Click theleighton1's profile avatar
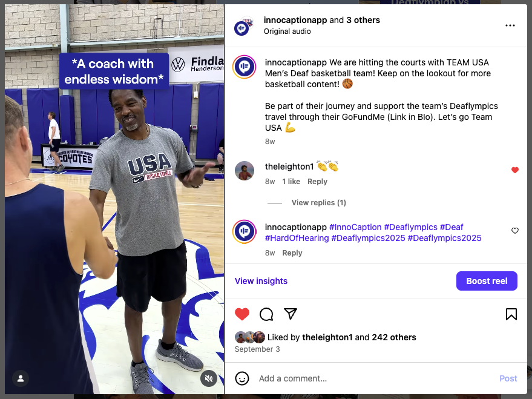This screenshot has width=532, height=399. (x=244, y=170)
